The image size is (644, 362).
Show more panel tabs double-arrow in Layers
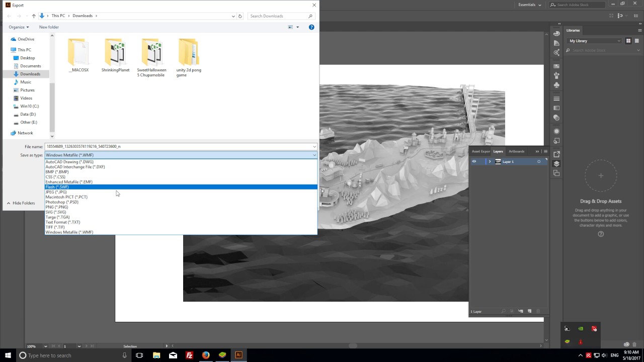coord(537,151)
